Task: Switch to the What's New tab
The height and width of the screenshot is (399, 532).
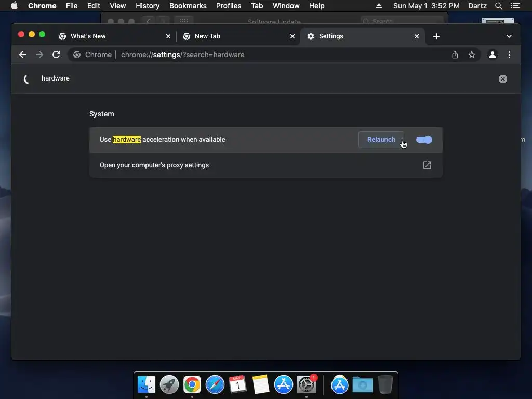Action: tap(114, 36)
